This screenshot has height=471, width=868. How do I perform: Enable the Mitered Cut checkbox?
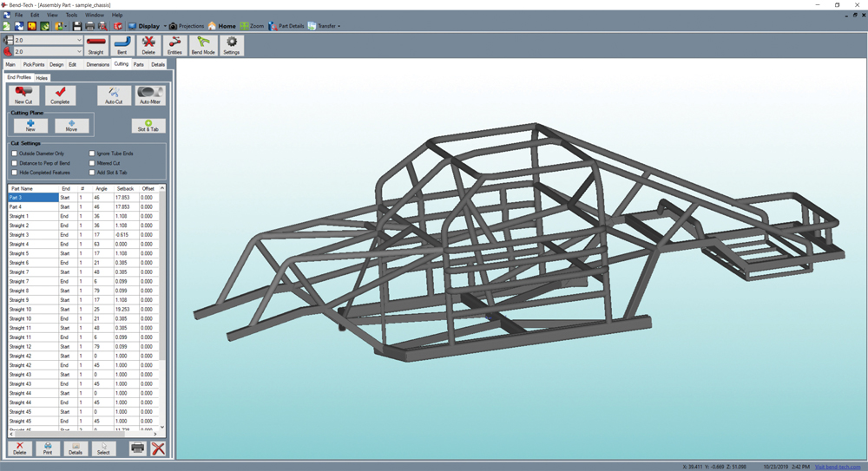click(x=92, y=163)
